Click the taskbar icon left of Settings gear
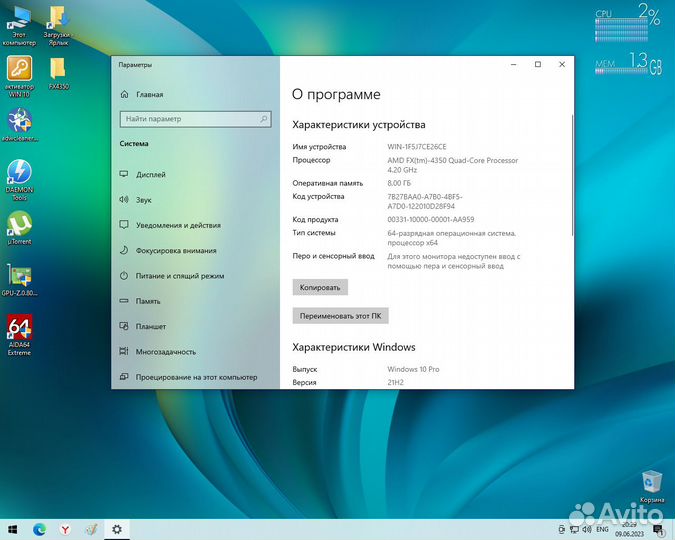The height and width of the screenshot is (540, 675). (x=91, y=529)
